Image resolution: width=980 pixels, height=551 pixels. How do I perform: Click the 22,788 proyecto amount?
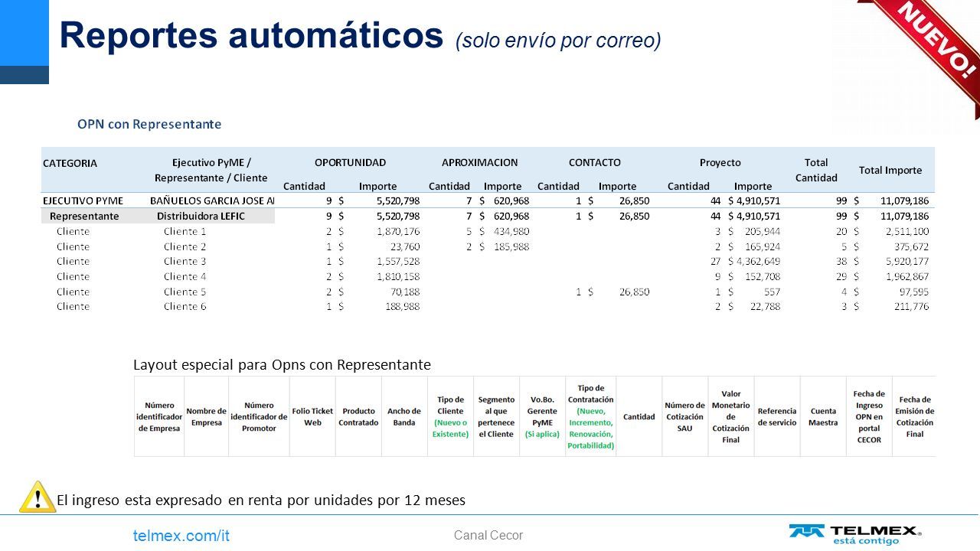(765, 306)
